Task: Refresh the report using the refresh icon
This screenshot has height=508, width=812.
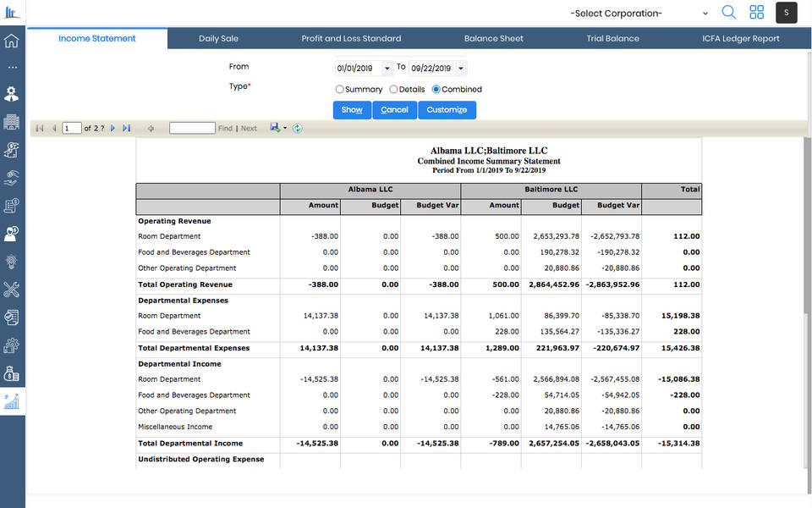Action: [296, 128]
